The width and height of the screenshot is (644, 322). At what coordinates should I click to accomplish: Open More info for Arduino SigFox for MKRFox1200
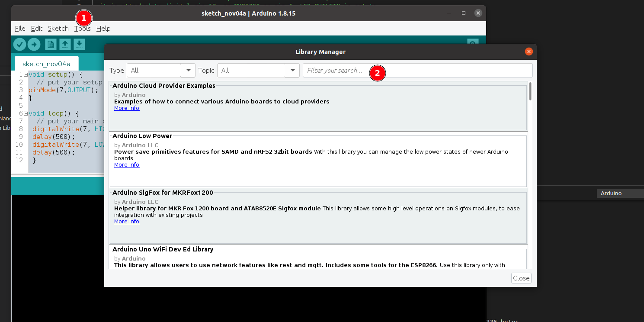point(126,221)
